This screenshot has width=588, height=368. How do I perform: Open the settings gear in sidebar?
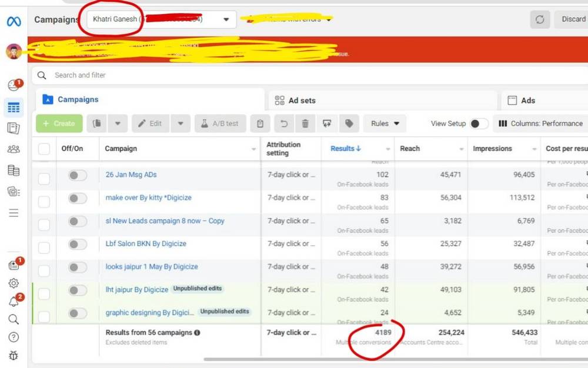click(14, 283)
